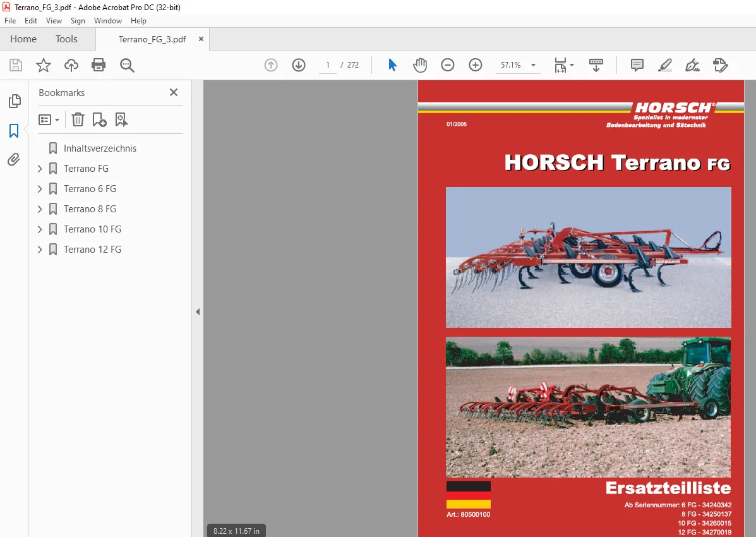Zoom in with plus icon

476,65
